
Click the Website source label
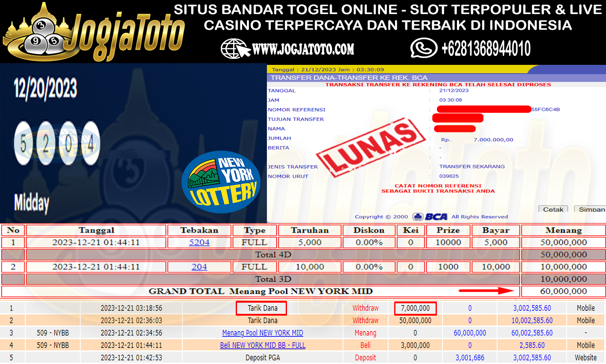(x=586, y=358)
